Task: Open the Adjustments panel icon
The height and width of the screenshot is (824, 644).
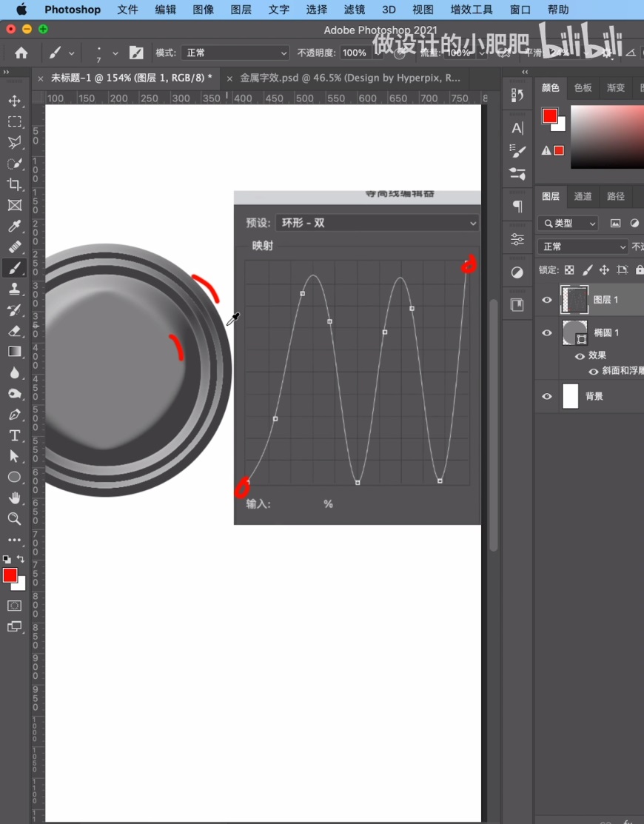Action: coord(517,272)
